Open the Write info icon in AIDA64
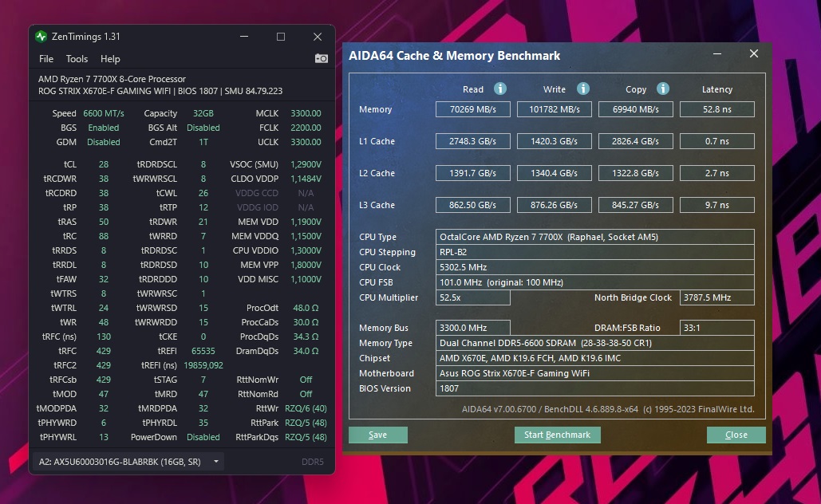Screen dimensions: 821x504 tap(582, 89)
